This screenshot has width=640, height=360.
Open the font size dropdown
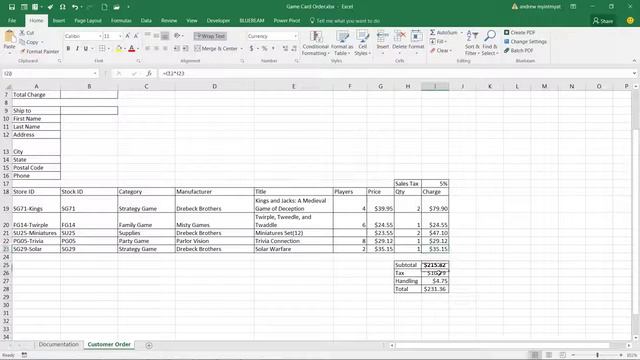(x=120, y=36)
